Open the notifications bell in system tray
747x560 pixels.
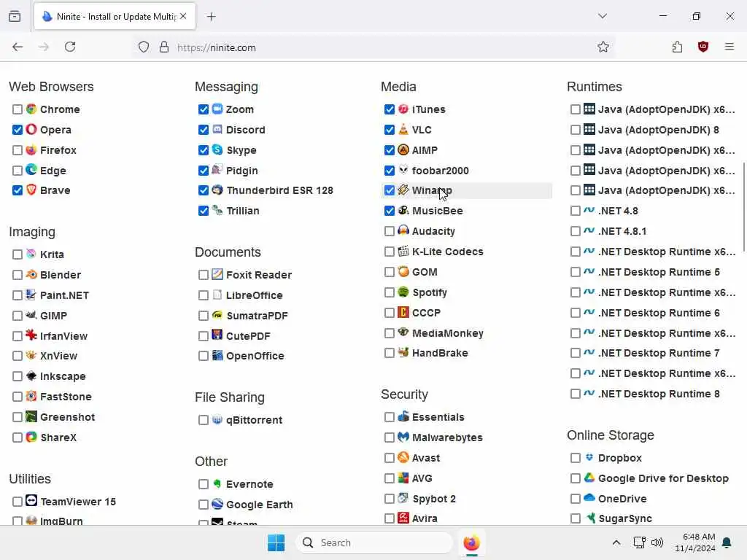[727, 542]
